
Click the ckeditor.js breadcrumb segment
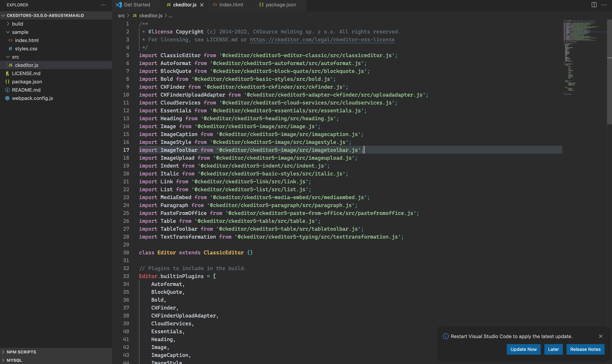point(151,15)
